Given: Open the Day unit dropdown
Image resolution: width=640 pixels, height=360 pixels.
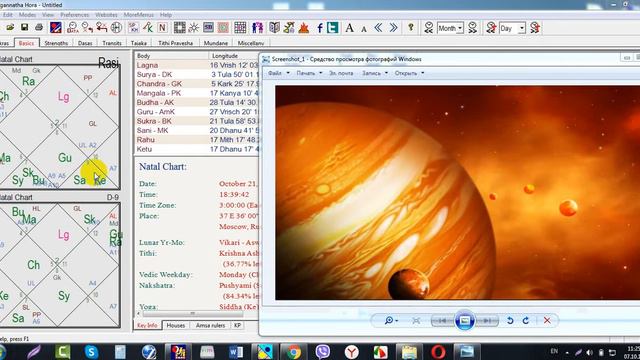Looking at the screenshot, I should (522, 28).
